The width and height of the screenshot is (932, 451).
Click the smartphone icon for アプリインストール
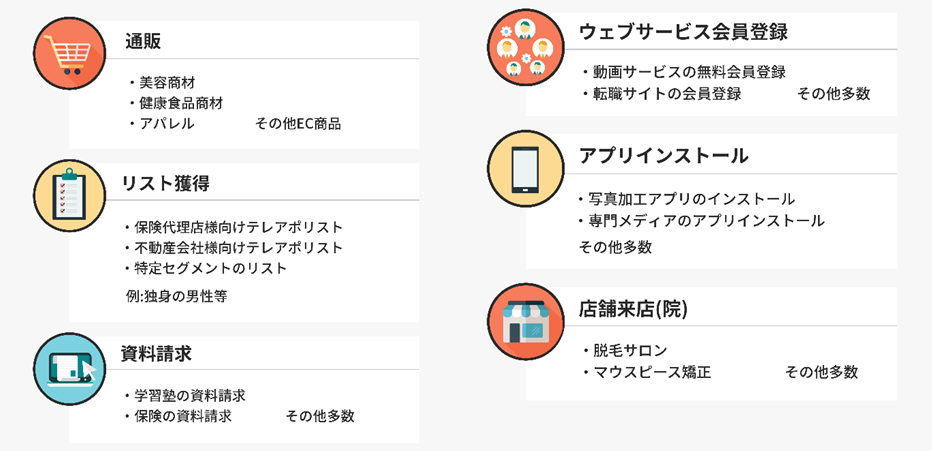click(525, 170)
